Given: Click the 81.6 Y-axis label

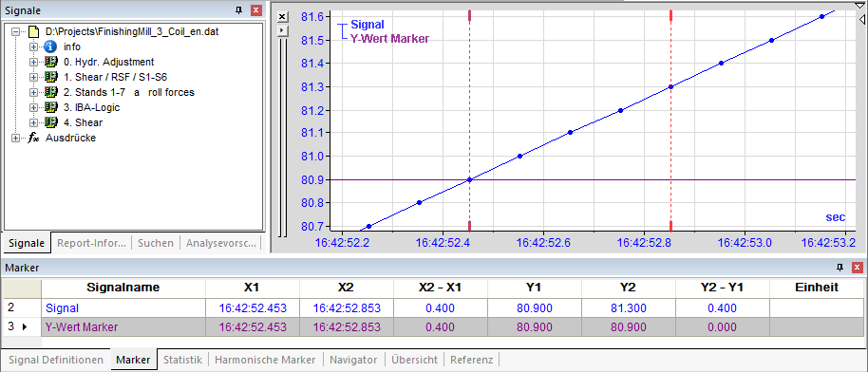Looking at the screenshot, I should coord(312,17).
